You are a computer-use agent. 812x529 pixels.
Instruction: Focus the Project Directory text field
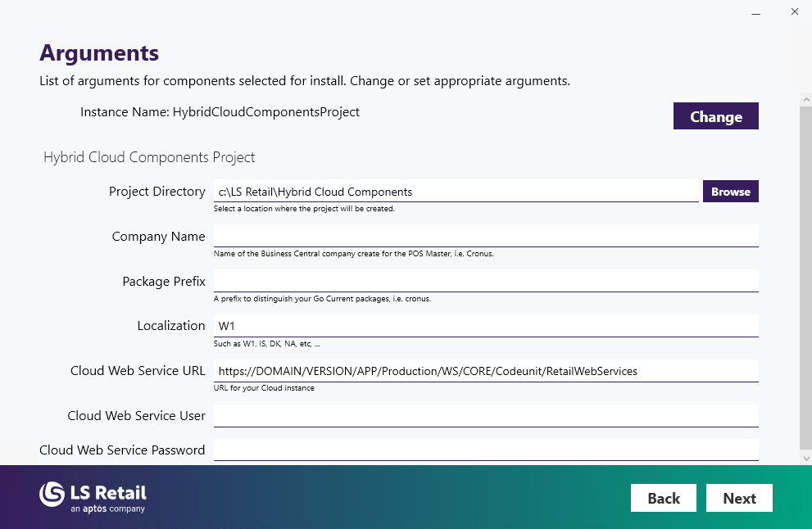[x=456, y=192]
